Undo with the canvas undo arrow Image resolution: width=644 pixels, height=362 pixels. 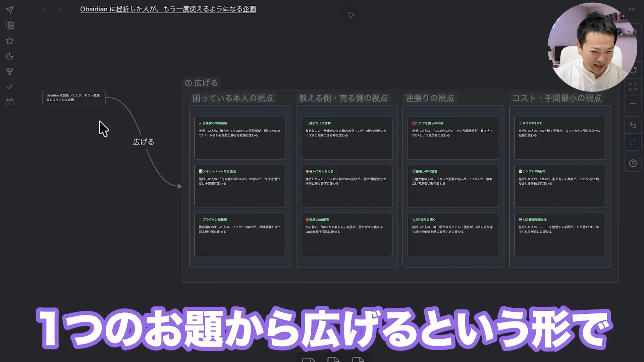pyautogui.click(x=633, y=125)
